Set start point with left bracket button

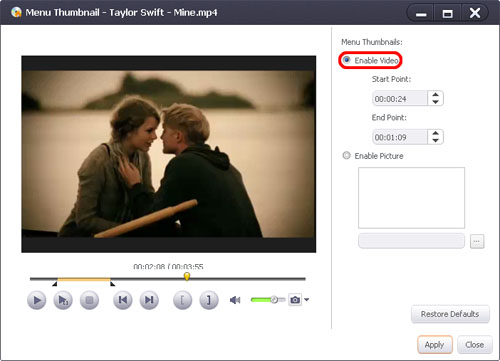pyautogui.click(x=182, y=300)
